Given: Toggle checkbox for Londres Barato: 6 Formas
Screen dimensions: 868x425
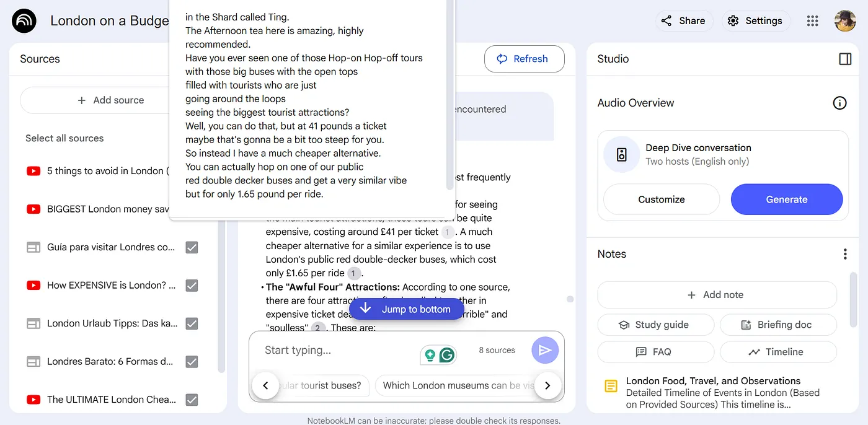Looking at the screenshot, I should [x=192, y=362].
